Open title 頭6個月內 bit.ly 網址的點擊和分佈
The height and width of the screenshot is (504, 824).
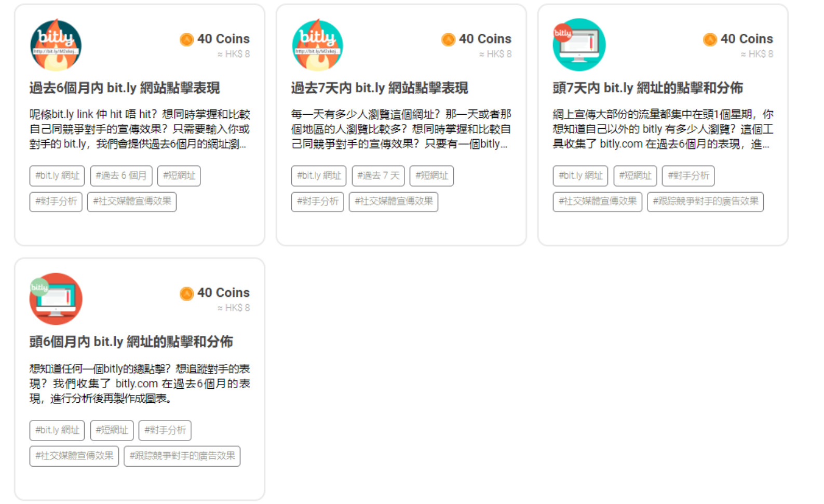[x=131, y=342]
